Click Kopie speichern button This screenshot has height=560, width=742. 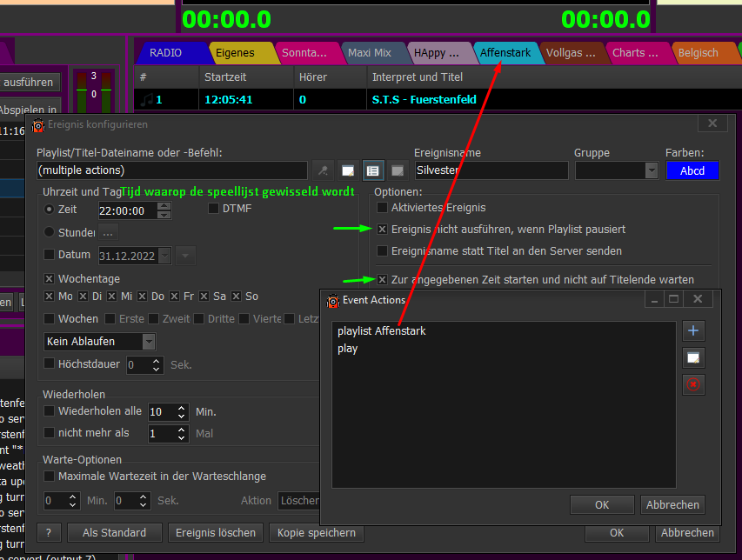coord(316,532)
